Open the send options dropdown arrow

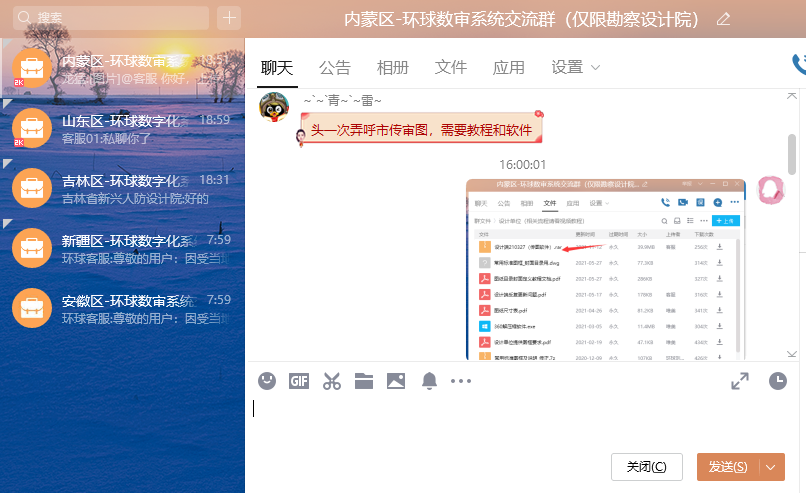pos(771,467)
